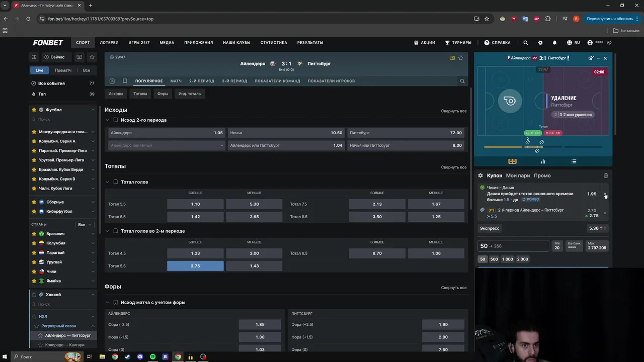The width and height of the screenshot is (644, 362).
Task: Expand the Ямайка country row
Action: click(x=63, y=281)
